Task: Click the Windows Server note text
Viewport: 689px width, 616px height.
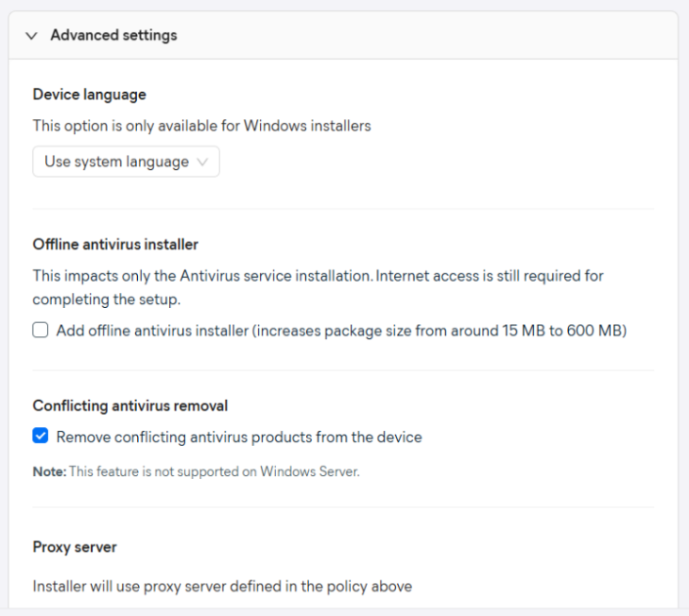Action: tap(214, 471)
